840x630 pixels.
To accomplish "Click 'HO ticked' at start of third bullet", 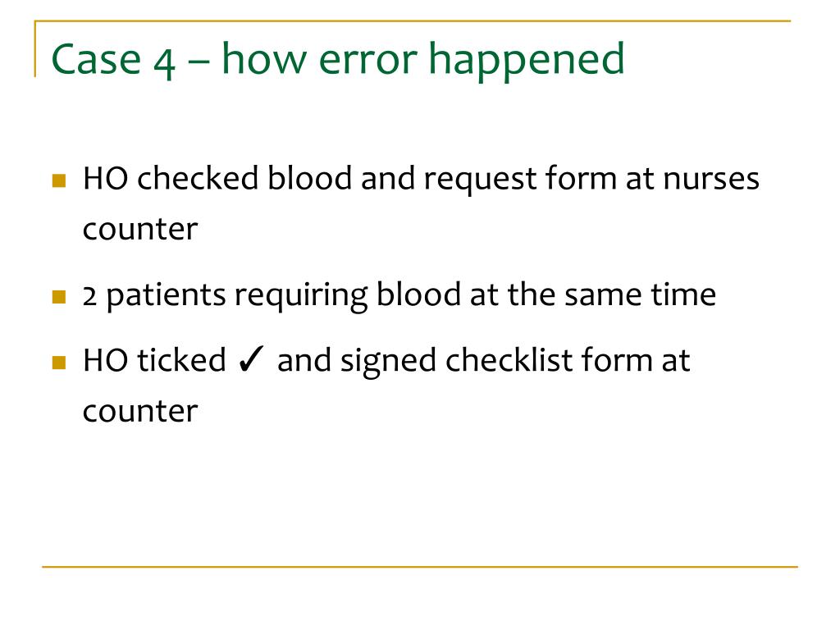I will click(154, 359).
